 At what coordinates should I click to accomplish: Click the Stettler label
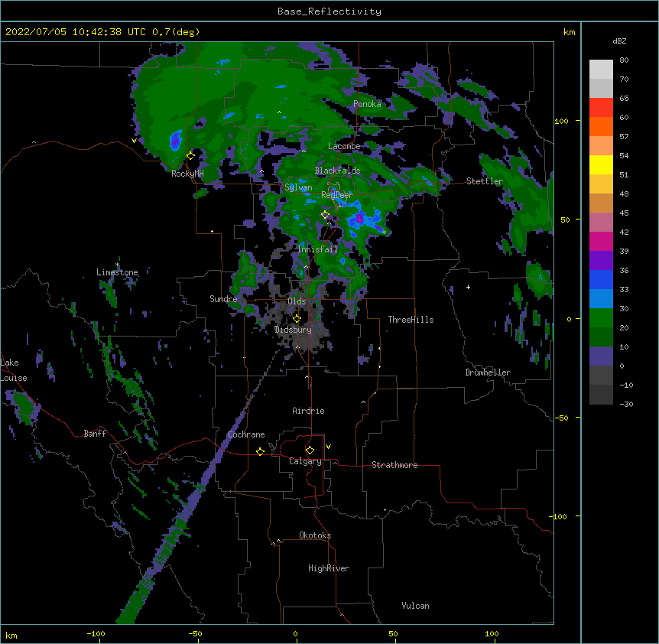485,181
